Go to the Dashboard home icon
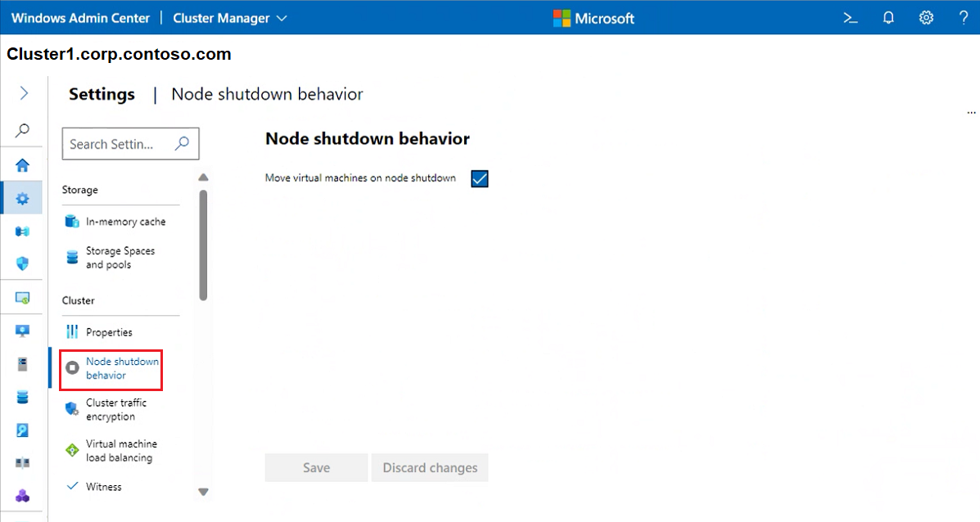The width and height of the screenshot is (980, 522). coord(22,164)
